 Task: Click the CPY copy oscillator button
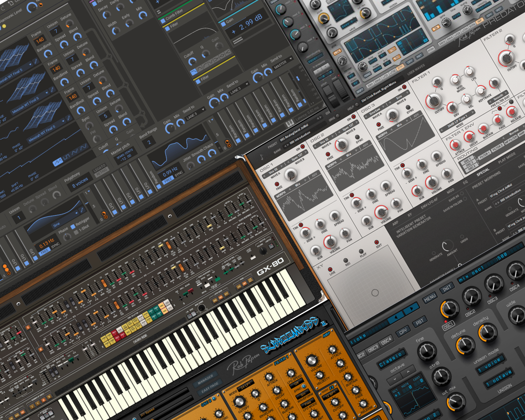pyautogui.click(x=403, y=331)
